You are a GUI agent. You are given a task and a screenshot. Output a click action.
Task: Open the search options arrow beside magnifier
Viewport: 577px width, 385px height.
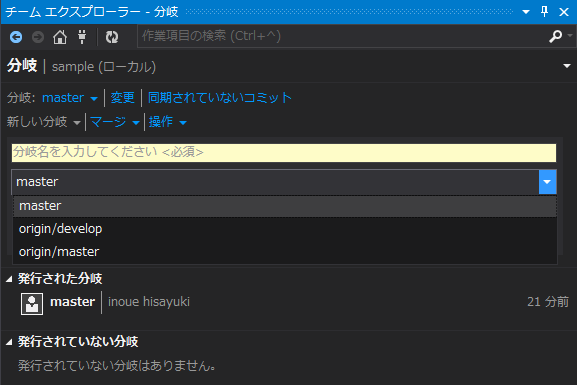(570, 36)
